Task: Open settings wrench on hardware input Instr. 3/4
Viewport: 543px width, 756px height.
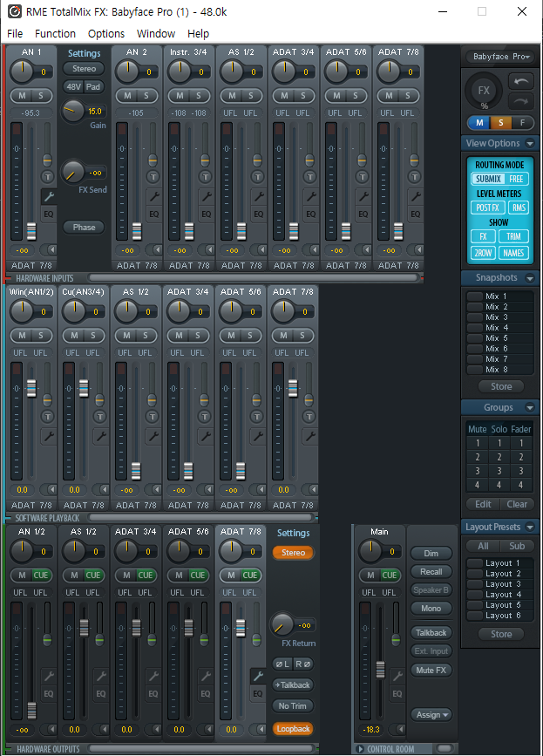Action: click(x=207, y=196)
